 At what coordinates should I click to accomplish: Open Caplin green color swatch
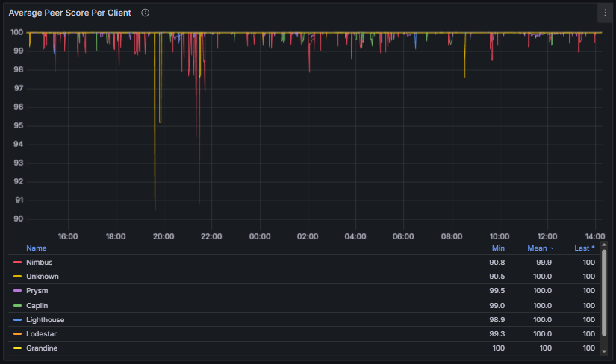tap(17, 305)
